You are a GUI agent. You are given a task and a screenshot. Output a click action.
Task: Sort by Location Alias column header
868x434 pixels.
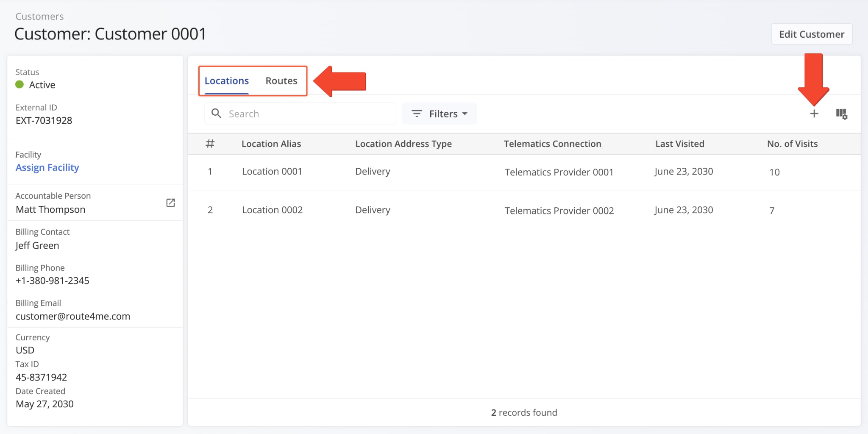pyautogui.click(x=271, y=144)
